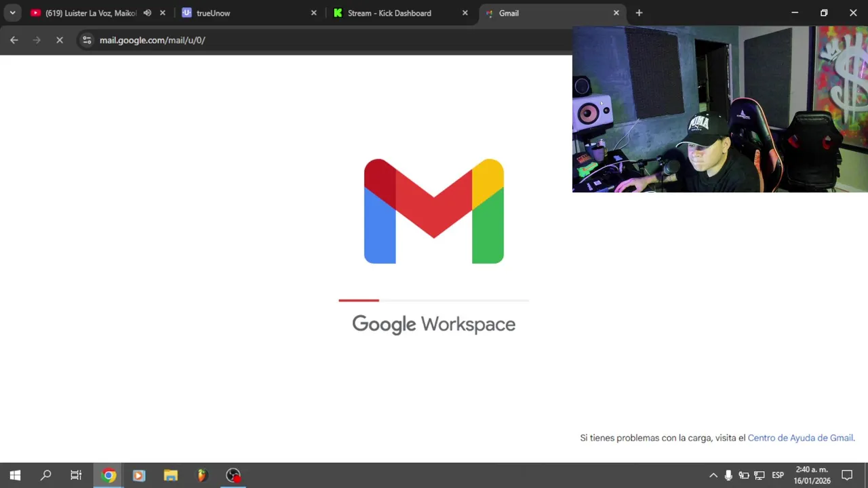Stop loading the Gmail page
This screenshot has width=868, height=488.
click(x=60, y=40)
